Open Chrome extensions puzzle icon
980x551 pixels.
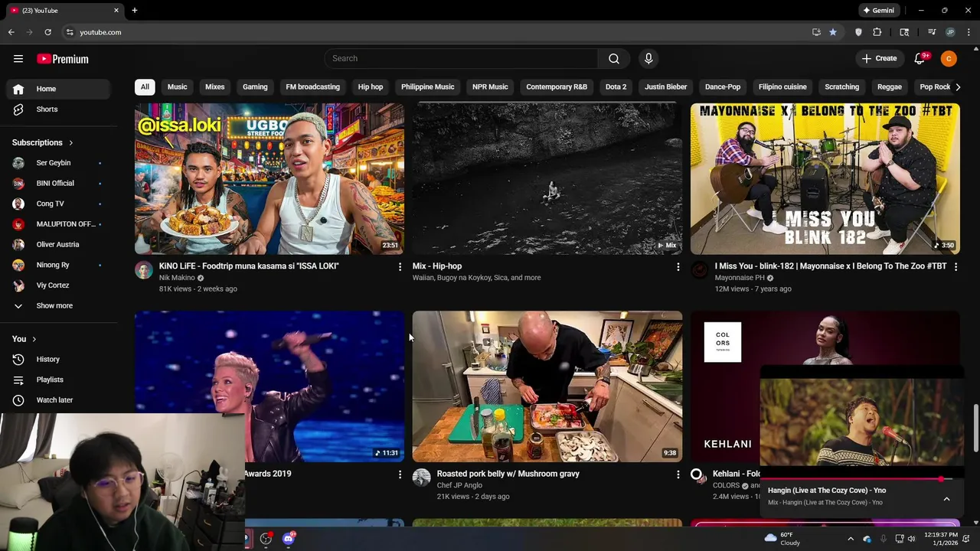pyautogui.click(x=877, y=32)
